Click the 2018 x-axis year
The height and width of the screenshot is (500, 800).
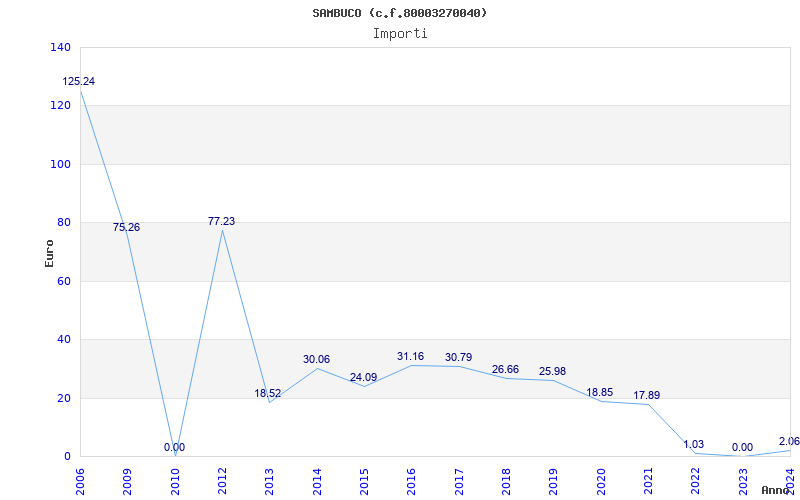tap(506, 482)
